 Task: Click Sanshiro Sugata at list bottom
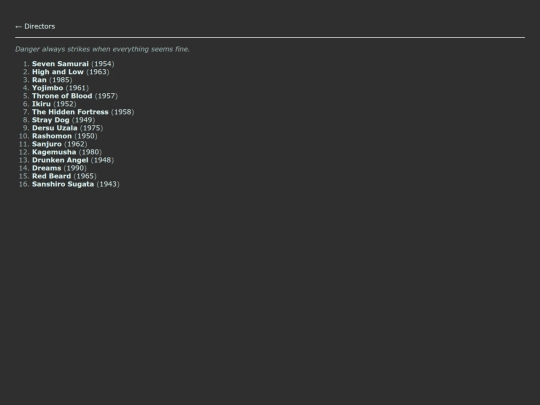click(63, 184)
